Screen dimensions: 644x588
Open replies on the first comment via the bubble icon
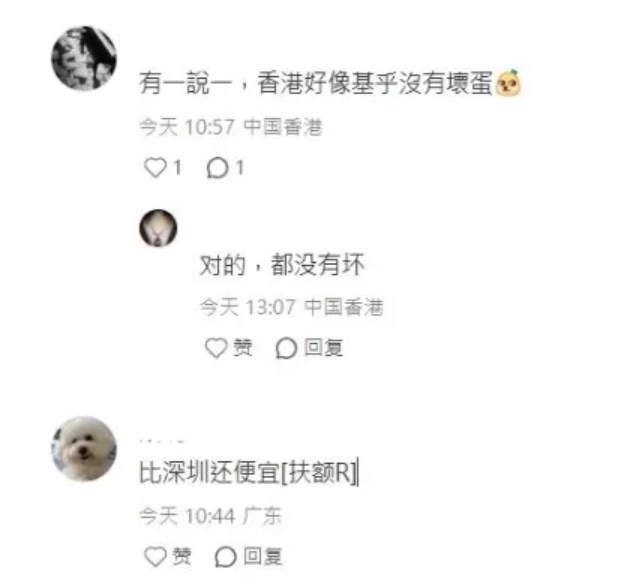217,168
